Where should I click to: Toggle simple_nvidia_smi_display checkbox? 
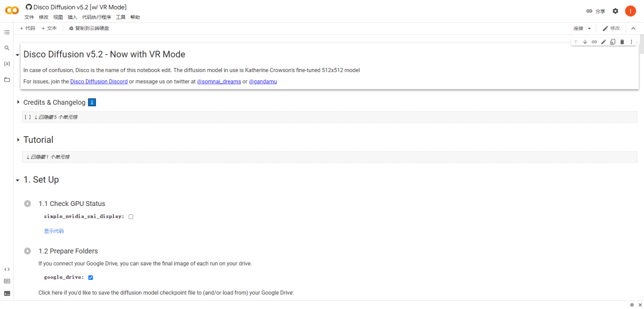[x=131, y=217]
